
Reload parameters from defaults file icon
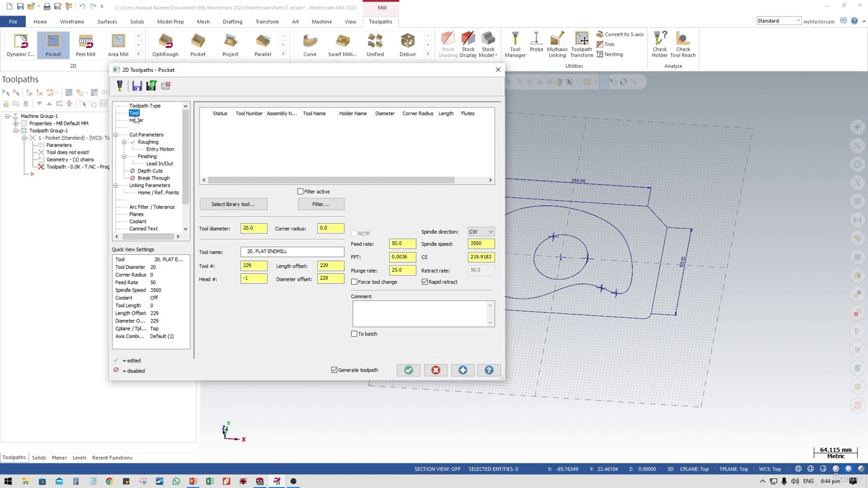point(151,86)
